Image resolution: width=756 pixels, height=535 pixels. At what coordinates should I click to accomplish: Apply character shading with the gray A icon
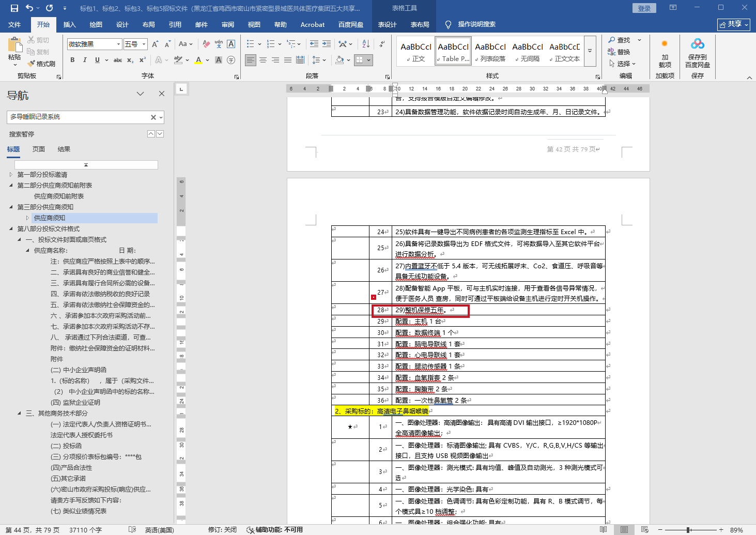point(219,60)
